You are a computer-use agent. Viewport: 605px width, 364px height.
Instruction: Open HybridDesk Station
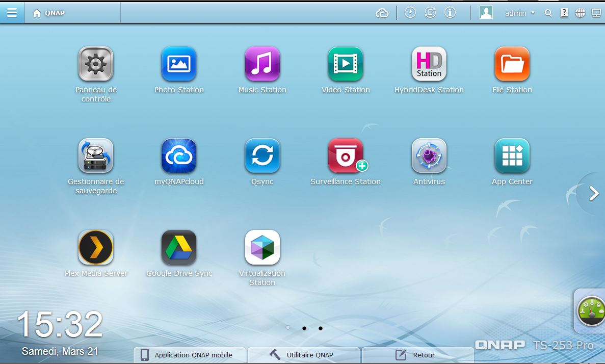point(429,64)
